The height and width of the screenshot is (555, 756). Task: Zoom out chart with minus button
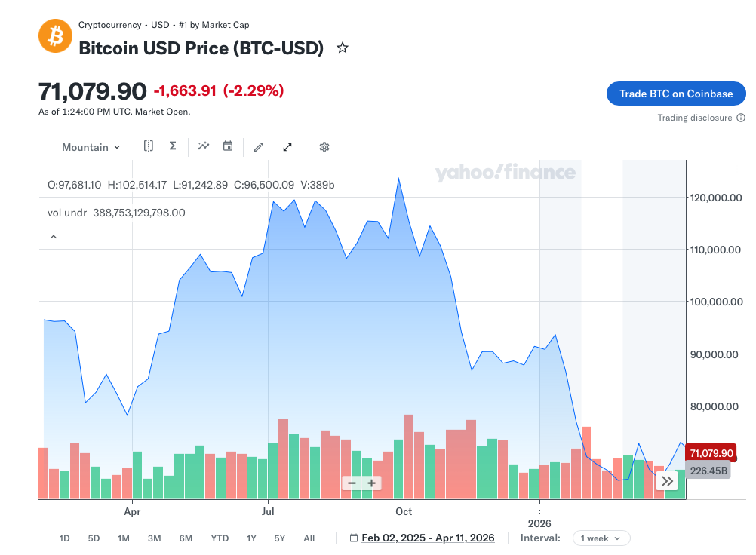pos(352,483)
